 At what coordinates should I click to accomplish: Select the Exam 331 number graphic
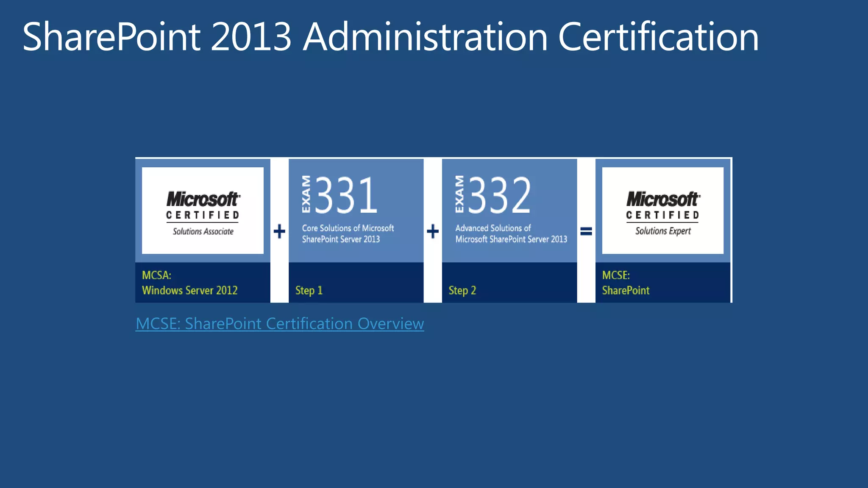(339, 195)
